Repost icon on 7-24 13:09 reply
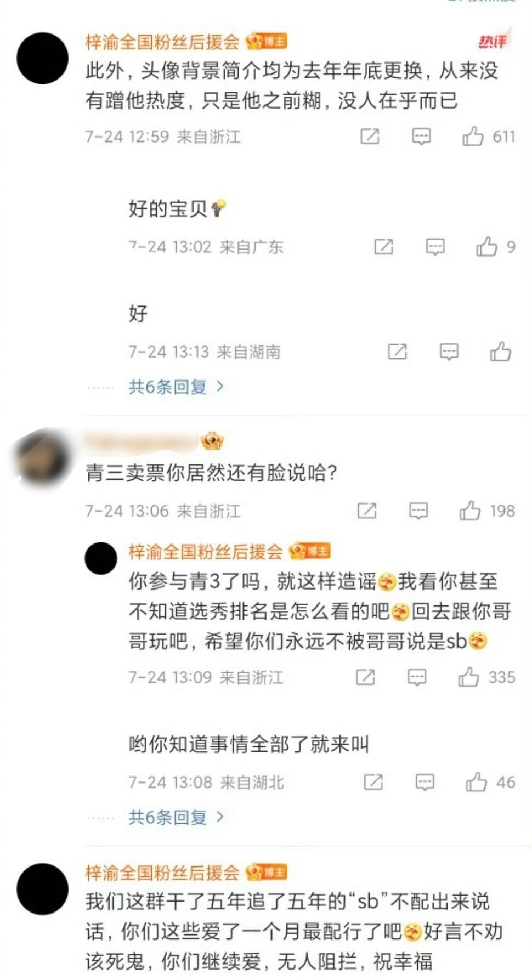 tap(365, 677)
